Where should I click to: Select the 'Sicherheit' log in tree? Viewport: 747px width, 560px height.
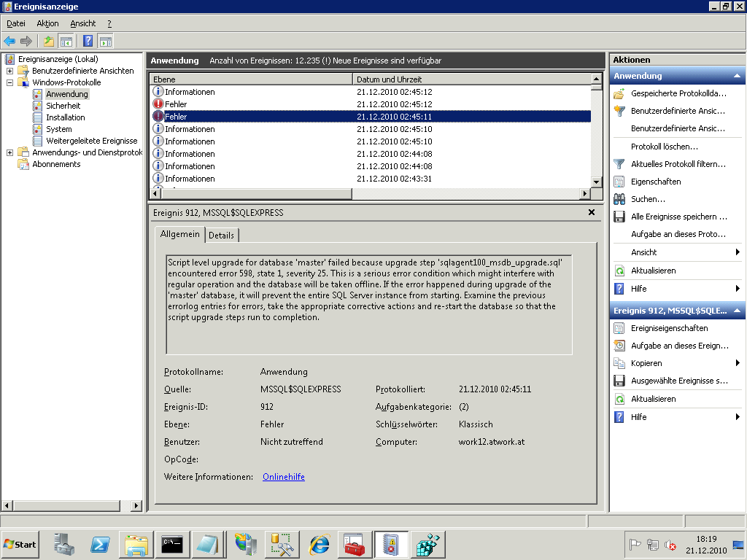point(63,106)
